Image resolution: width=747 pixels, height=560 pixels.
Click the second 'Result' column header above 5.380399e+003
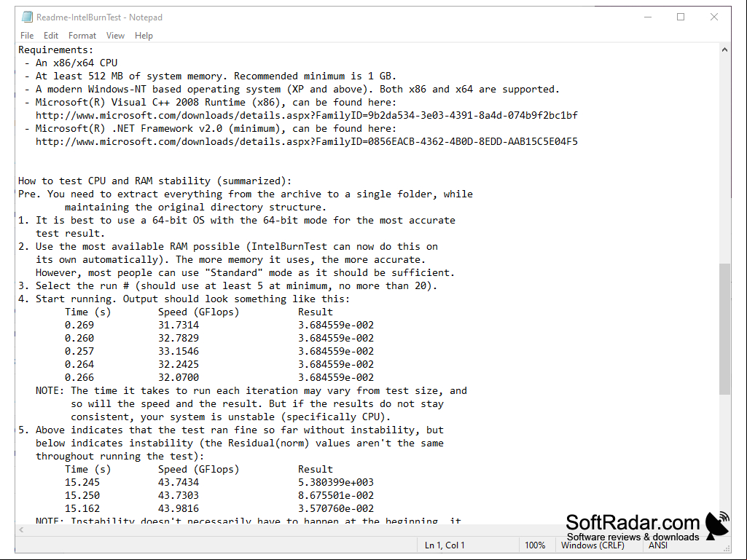(x=316, y=469)
